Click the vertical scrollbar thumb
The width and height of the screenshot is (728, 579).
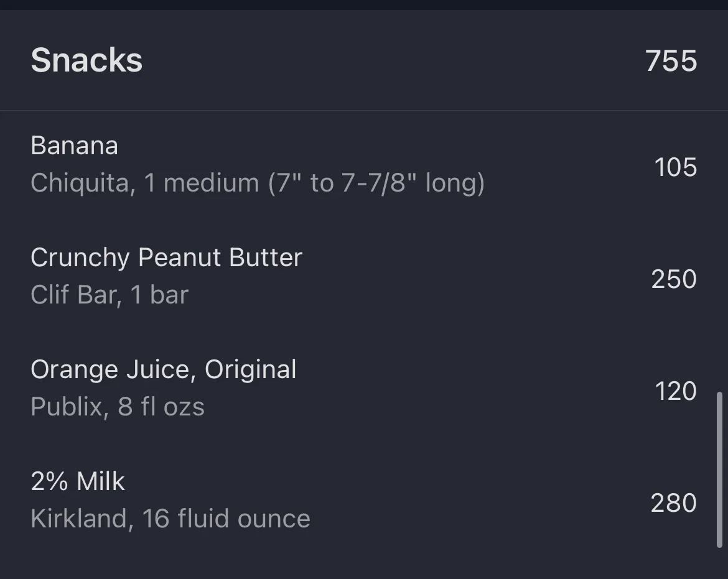coord(720,470)
